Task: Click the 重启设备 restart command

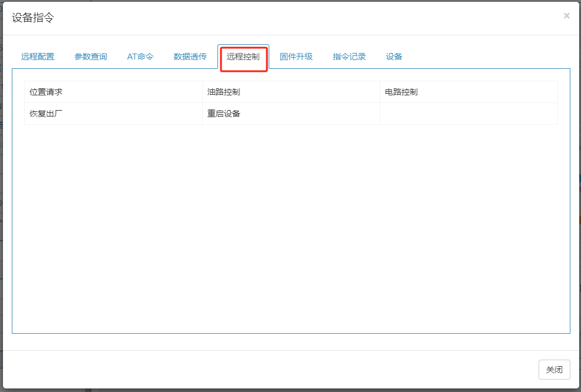Action: tap(223, 114)
